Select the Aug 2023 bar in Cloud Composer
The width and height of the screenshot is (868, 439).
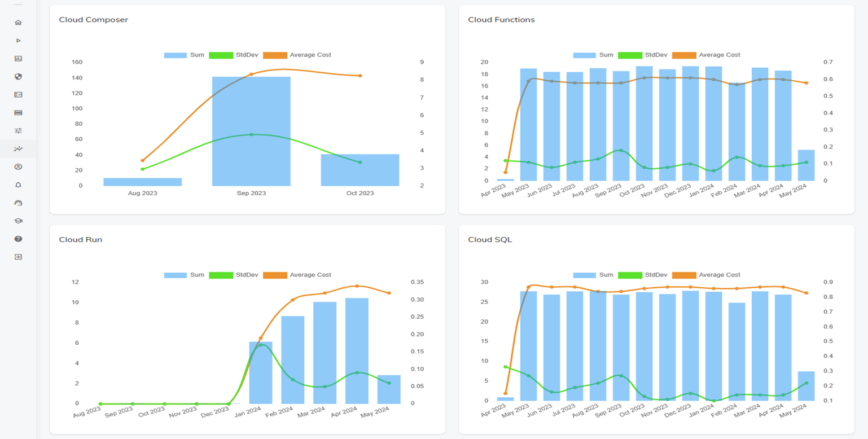[x=142, y=182]
